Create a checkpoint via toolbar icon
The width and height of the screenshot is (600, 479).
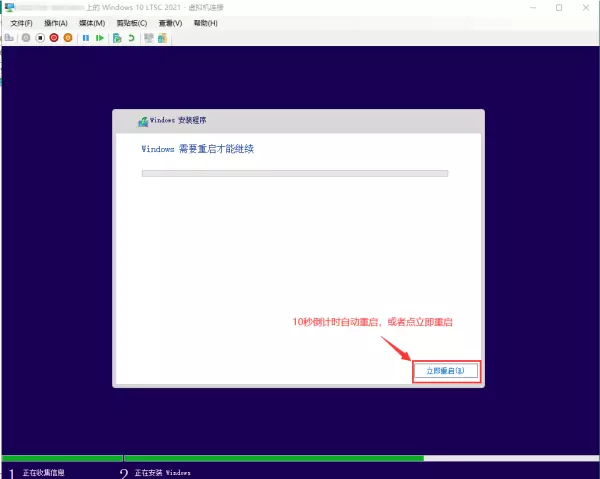point(117,38)
